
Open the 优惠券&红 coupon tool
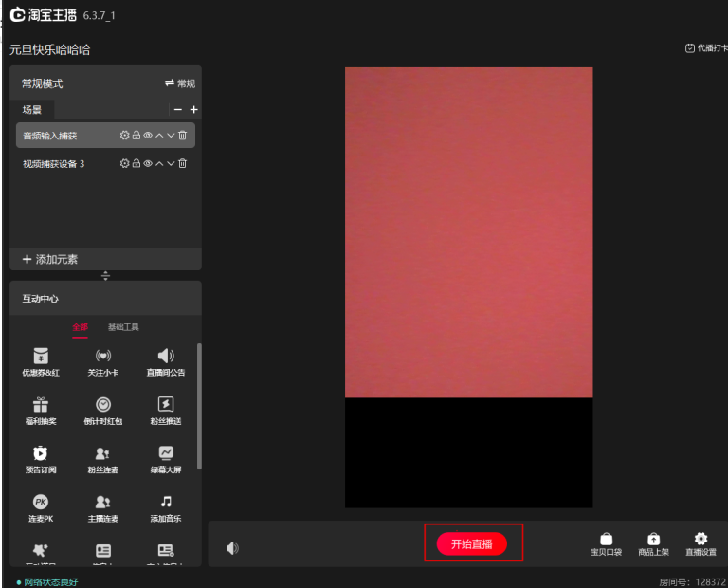click(41, 362)
